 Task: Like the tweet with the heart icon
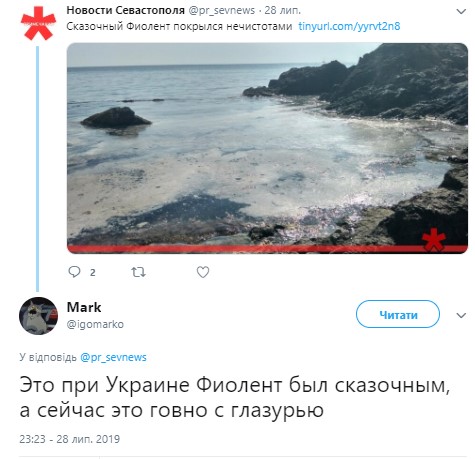coord(203,272)
